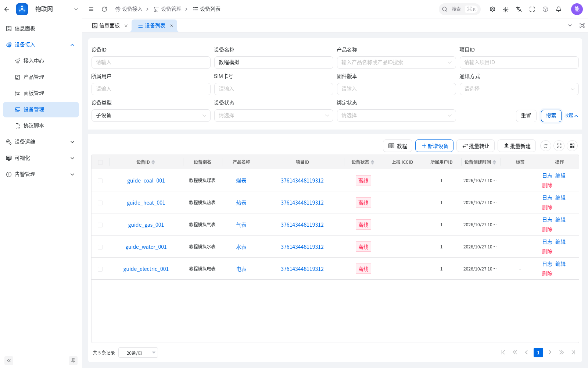Screen dimensions: 588x368
Task: Check the guide_coal_001 row checkbox
Action: point(100,181)
